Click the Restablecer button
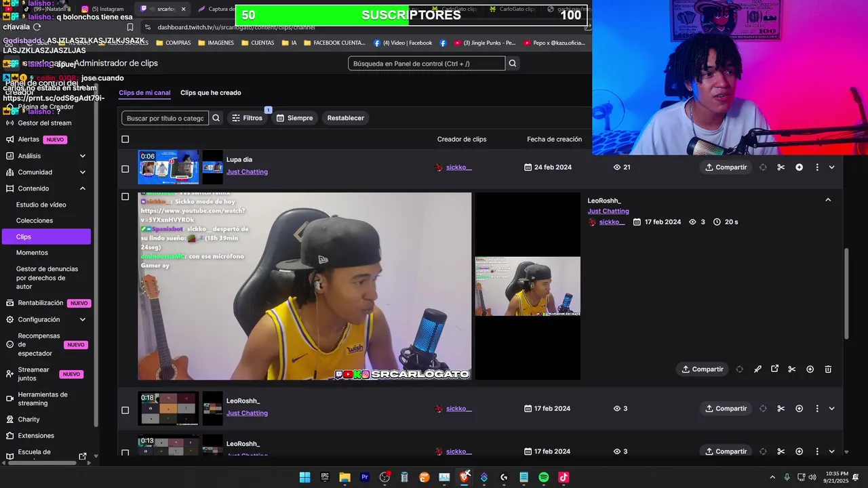The width and height of the screenshot is (868, 488). pyautogui.click(x=346, y=118)
